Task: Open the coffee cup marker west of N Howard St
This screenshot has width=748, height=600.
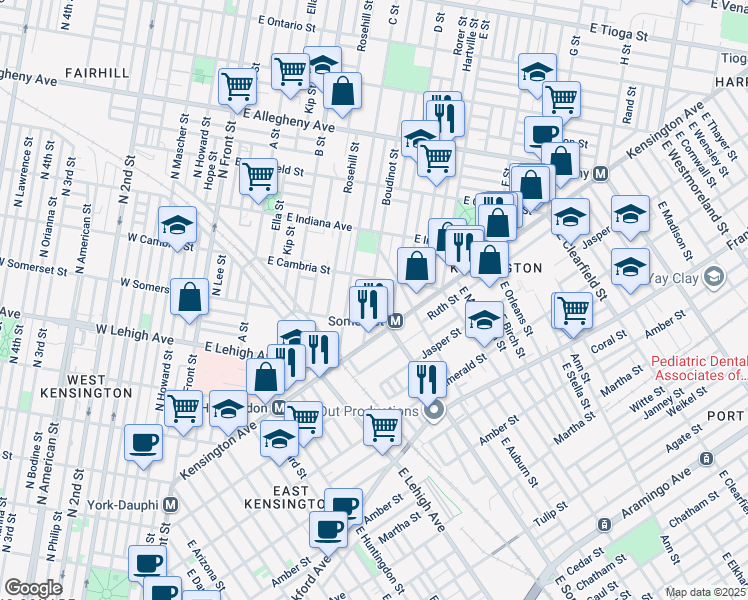Action: click(143, 445)
